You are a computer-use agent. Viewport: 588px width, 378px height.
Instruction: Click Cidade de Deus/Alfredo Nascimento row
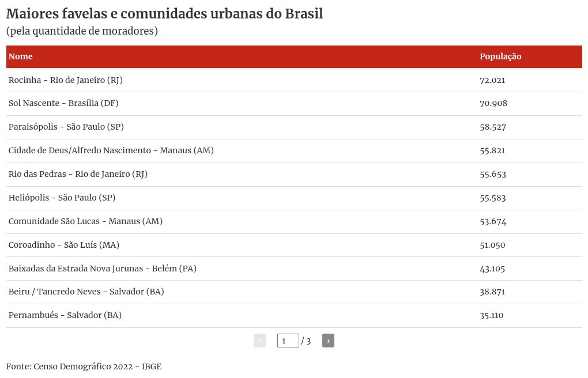point(111,150)
